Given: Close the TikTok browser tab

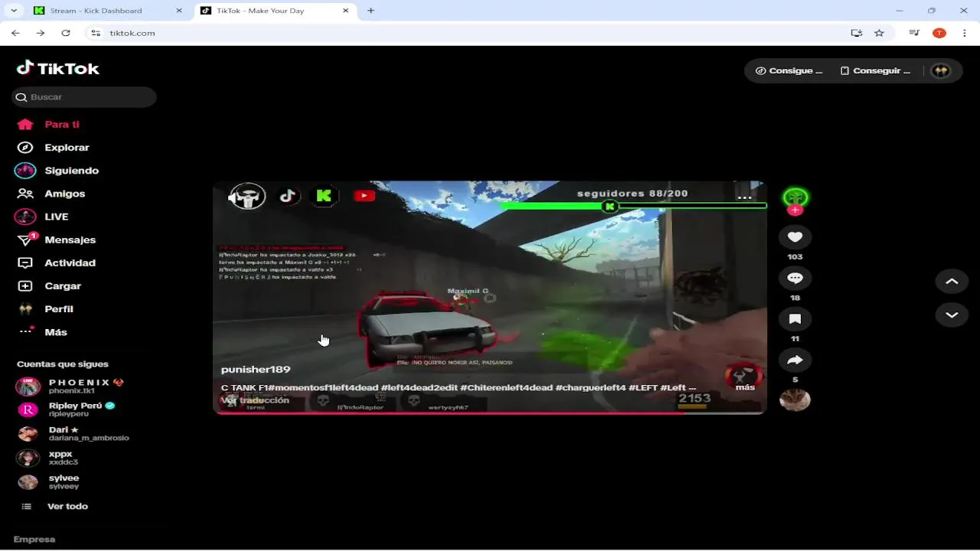Looking at the screenshot, I should pyautogui.click(x=345, y=11).
